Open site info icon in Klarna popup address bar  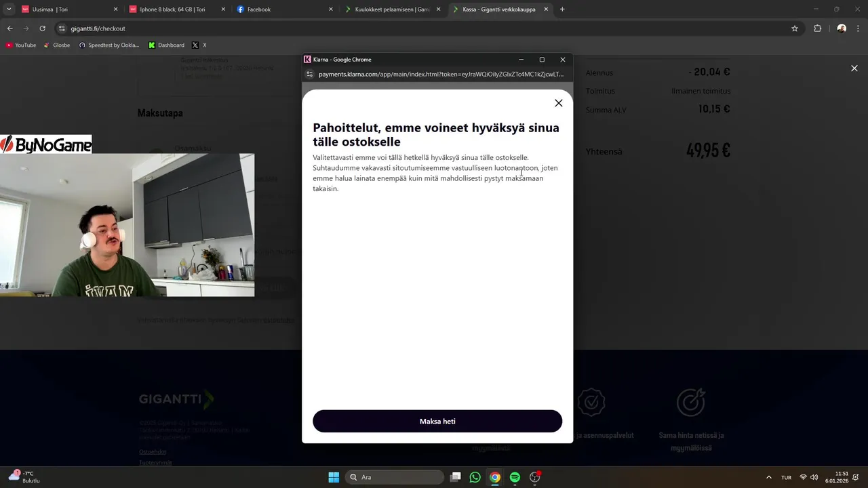pyautogui.click(x=310, y=74)
